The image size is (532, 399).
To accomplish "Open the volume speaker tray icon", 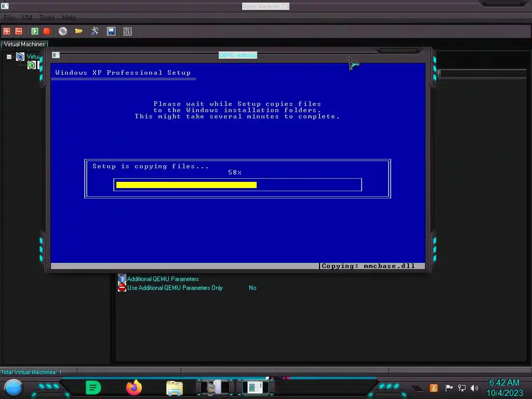I will coord(474,388).
